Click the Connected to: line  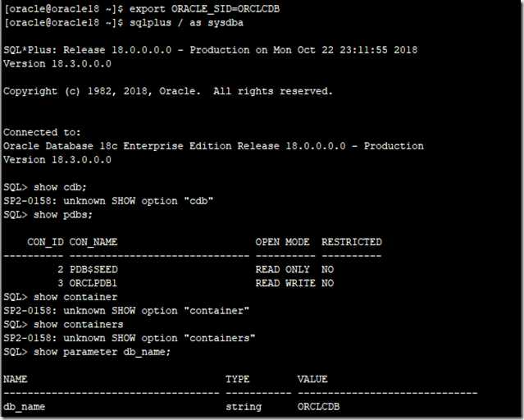pyautogui.click(x=42, y=132)
